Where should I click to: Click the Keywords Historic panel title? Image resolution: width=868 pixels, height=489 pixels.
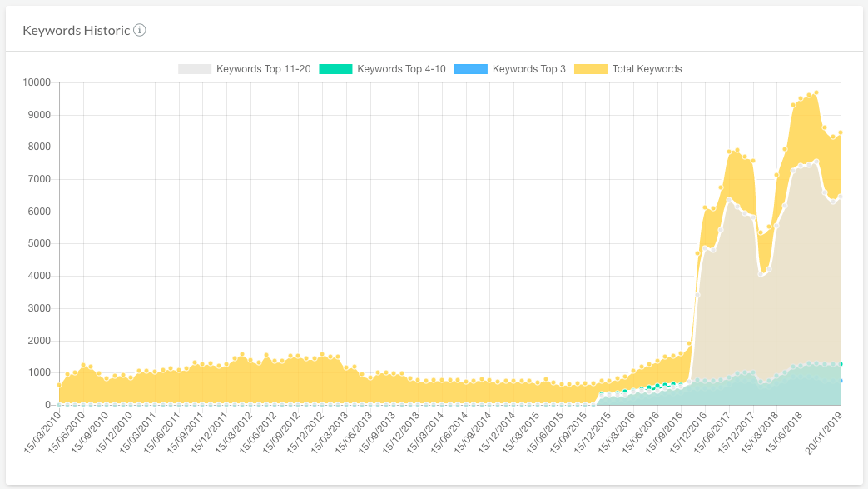(x=77, y=31)
